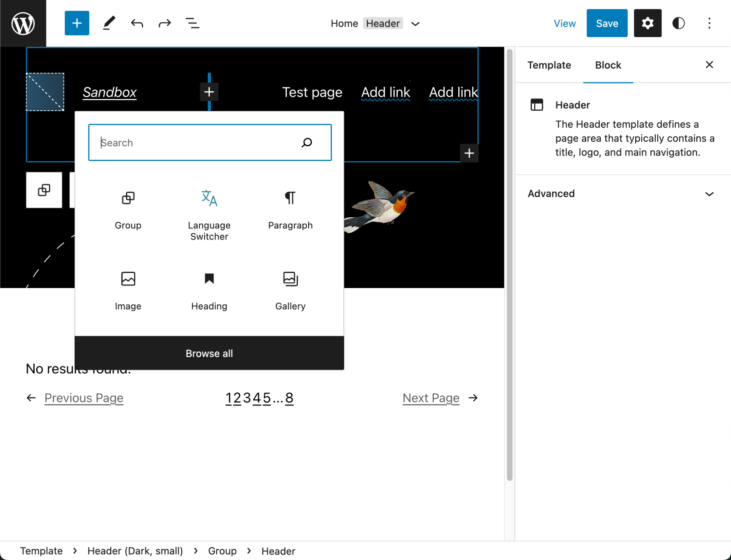Toggle the Settings sidebar with the gear
The height and width of the screenshot is (560, 731).
pos(647,23)
